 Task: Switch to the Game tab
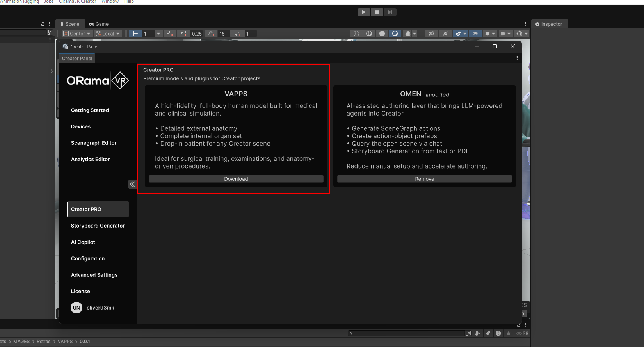(x=99, y=24)
